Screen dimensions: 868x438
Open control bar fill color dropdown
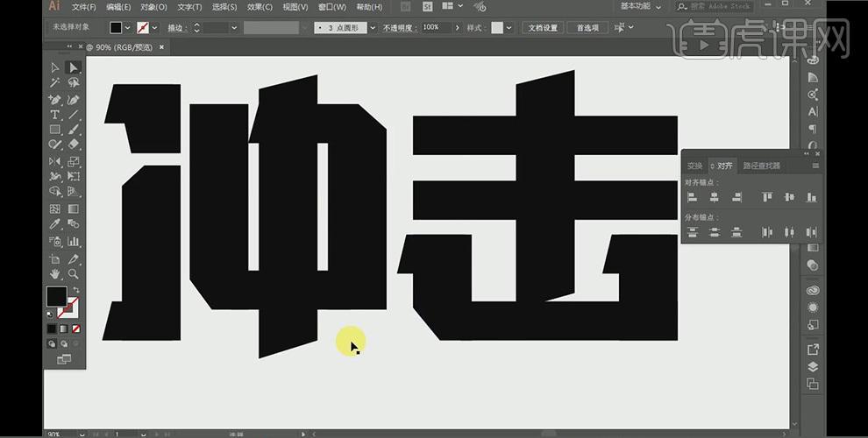[x=128, y=28]
